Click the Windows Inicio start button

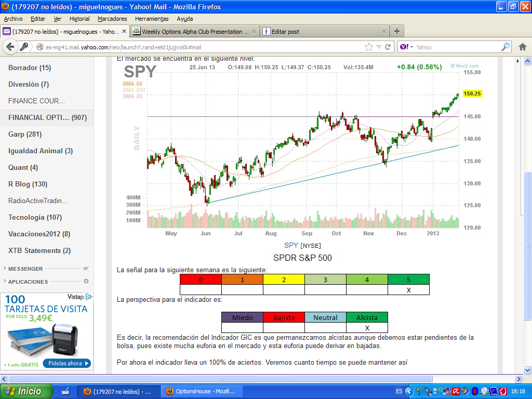point(26,391)
